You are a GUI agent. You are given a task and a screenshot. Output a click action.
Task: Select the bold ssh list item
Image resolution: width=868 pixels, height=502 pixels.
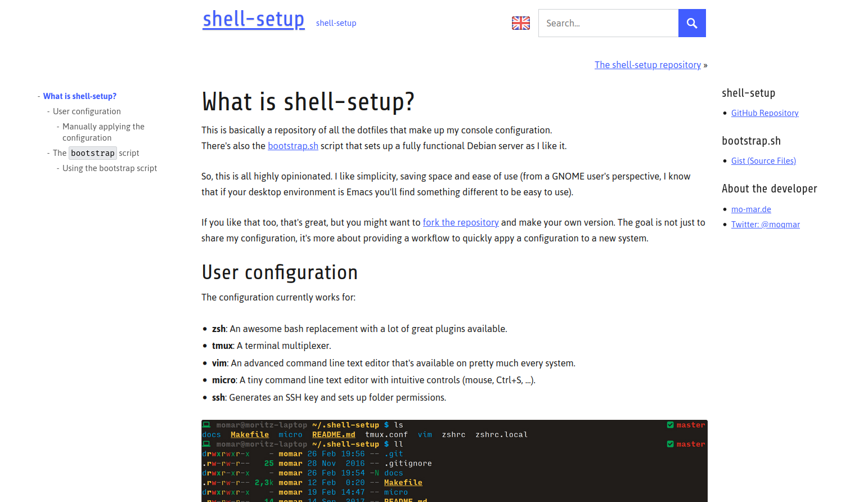pos(218,397)
